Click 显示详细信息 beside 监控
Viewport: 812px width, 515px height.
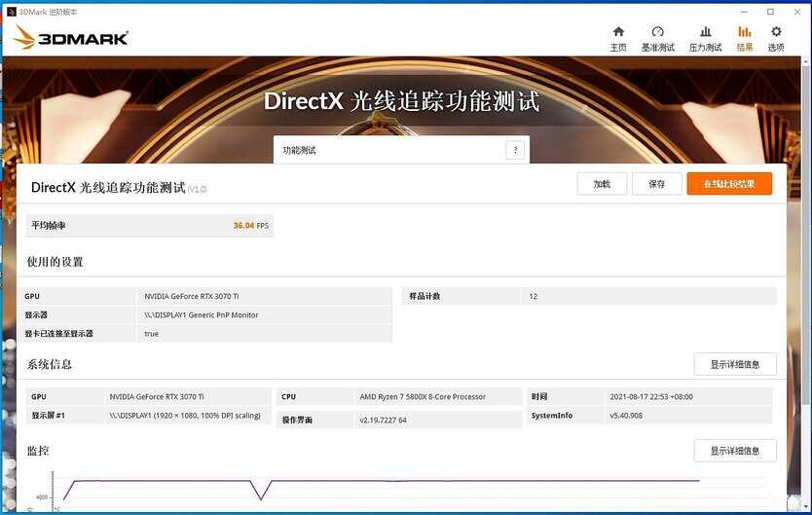click(x=735, y=451)
